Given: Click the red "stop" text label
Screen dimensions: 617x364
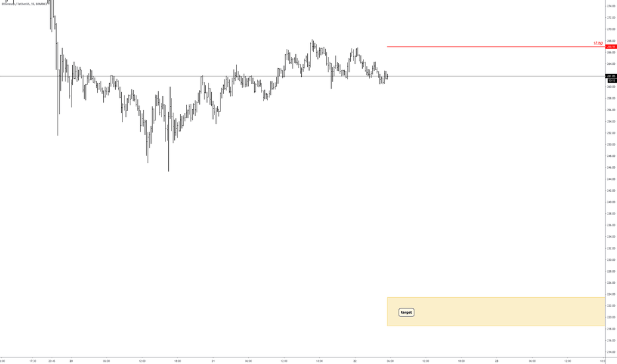Looking at the screenshot, I should tap(598, 43).
